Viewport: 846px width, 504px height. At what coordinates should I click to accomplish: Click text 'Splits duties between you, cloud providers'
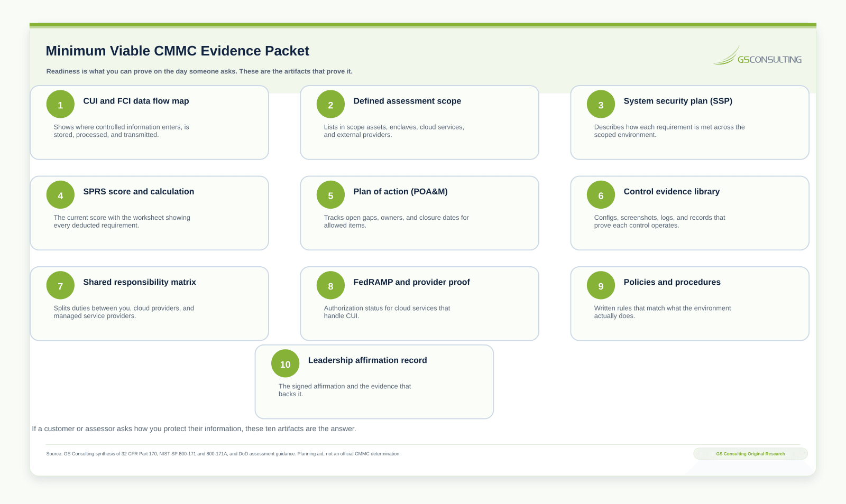click(124, 312)
